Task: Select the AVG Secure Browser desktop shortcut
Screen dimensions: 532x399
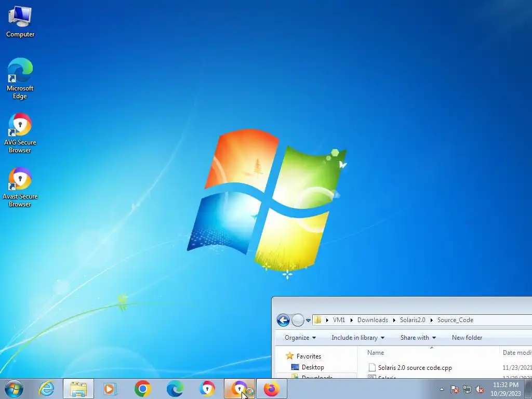Action: pyautogui.click(x=20, y=133)
